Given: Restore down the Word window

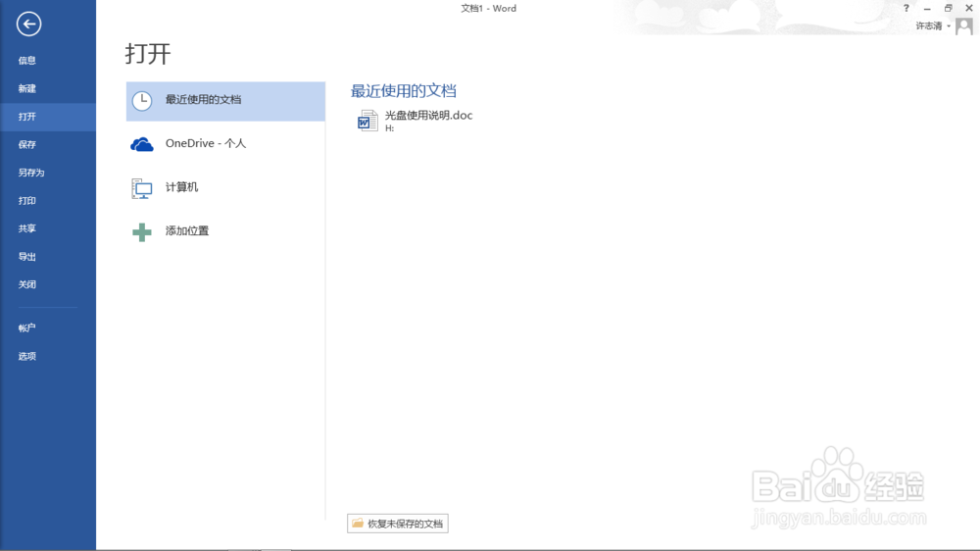Looking at the screenshot, I should point(948,8).
